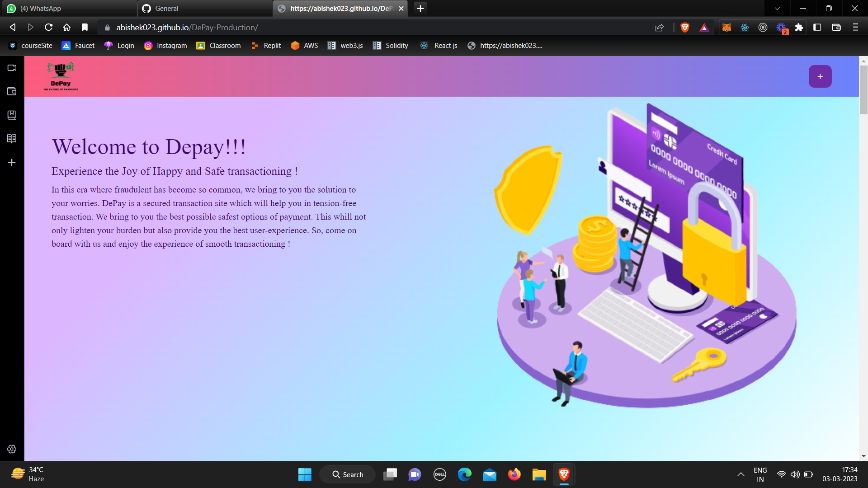Show hidden system tray icons

coord(741,474)
